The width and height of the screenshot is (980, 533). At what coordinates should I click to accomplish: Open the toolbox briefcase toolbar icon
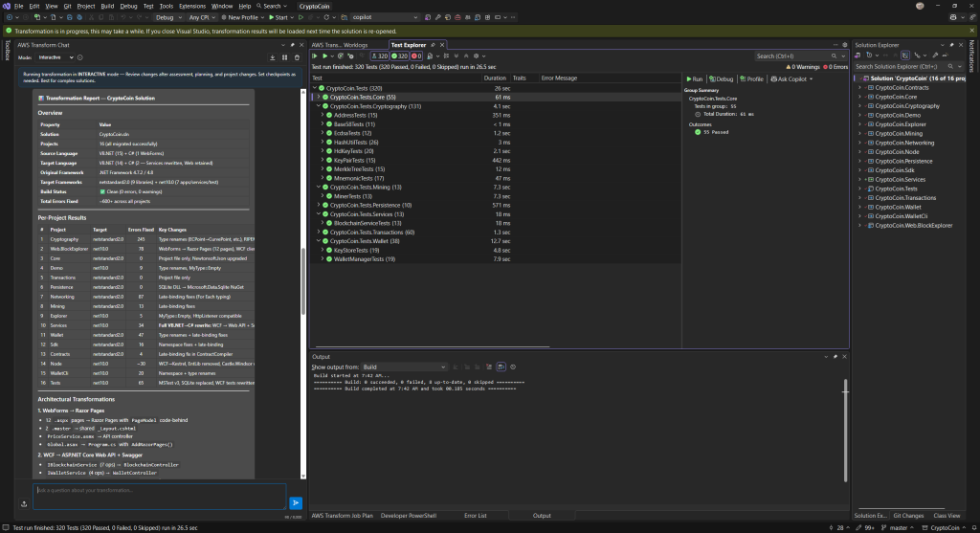(457, 17)
